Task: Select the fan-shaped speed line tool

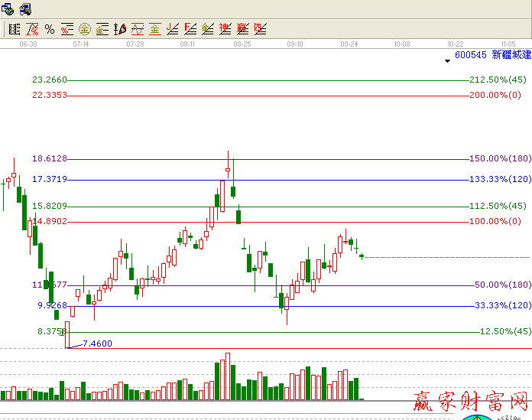Action: (x=120, y=30)
